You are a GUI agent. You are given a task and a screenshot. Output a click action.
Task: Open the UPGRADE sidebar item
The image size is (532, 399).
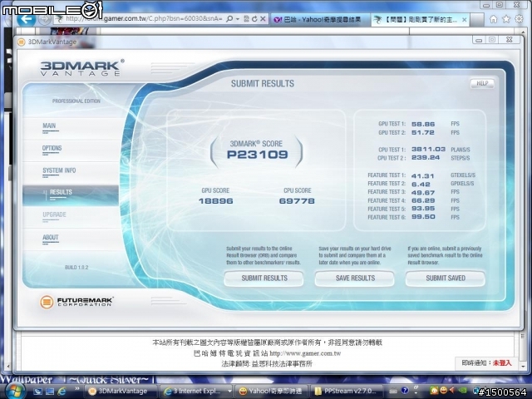(54, 214)
